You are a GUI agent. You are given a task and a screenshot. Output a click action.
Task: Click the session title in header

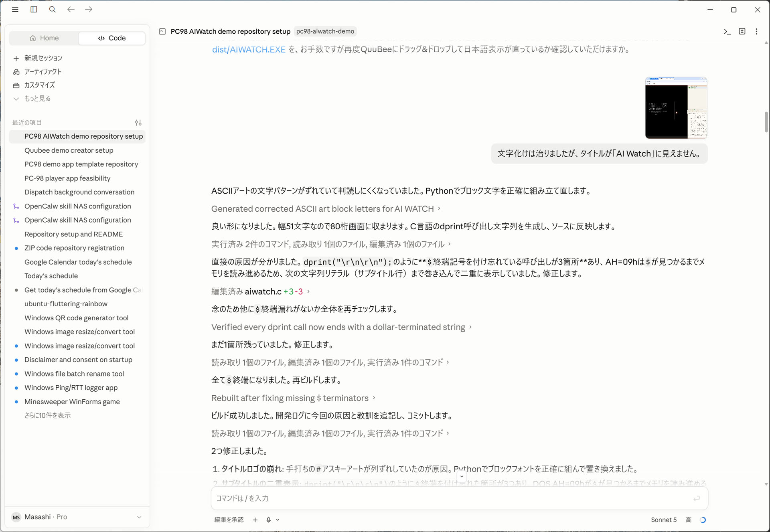(x=230, y=31)
